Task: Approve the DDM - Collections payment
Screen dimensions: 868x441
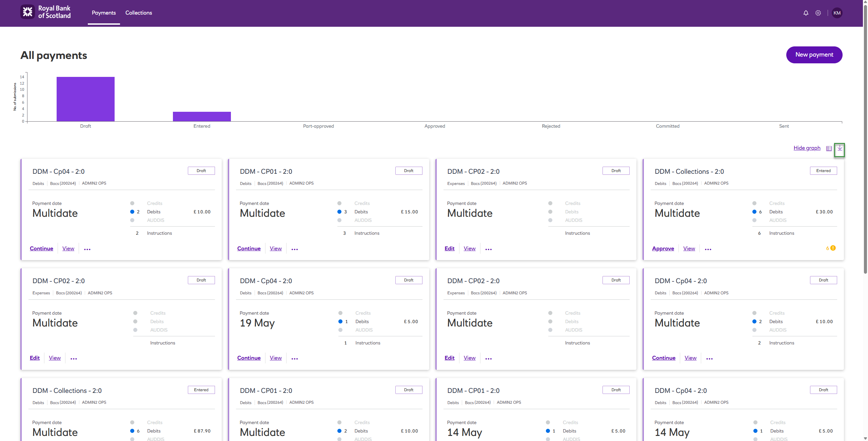Action: 663,248
